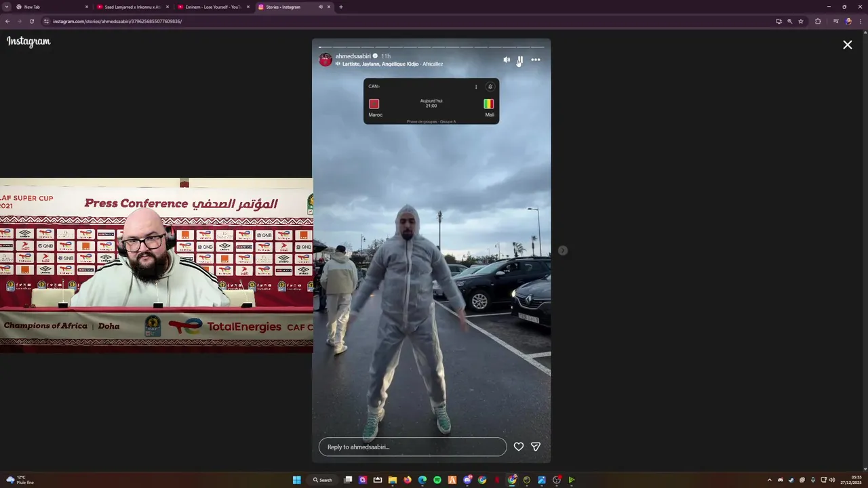This screenshot has height=488, width=868.
Task: Open the Chrome three-dot menu
Action: 860,21
